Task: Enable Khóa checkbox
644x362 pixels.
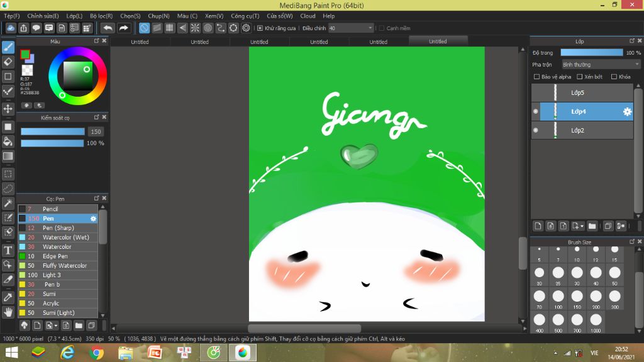Action: tap(614, 77)
